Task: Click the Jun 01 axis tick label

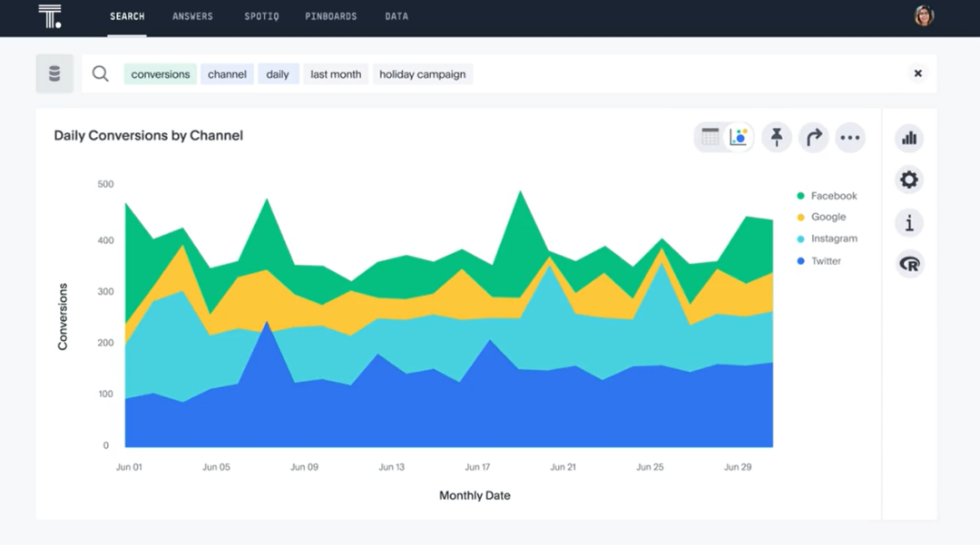Action: tap(129, 467)
